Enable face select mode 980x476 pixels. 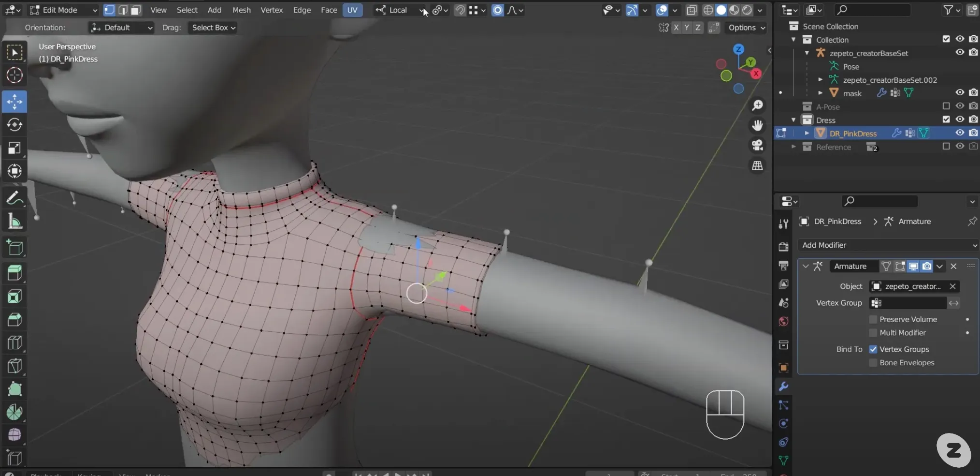(x=136, y=10)
